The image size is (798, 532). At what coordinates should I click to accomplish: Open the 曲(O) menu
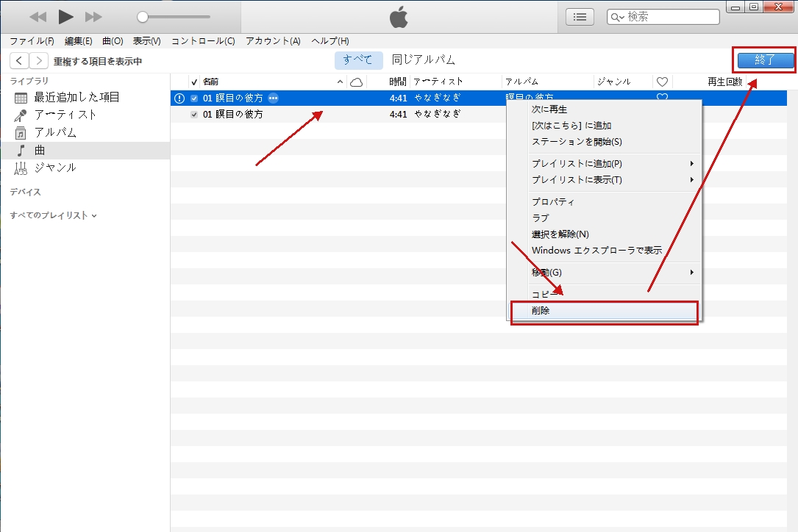113,41
